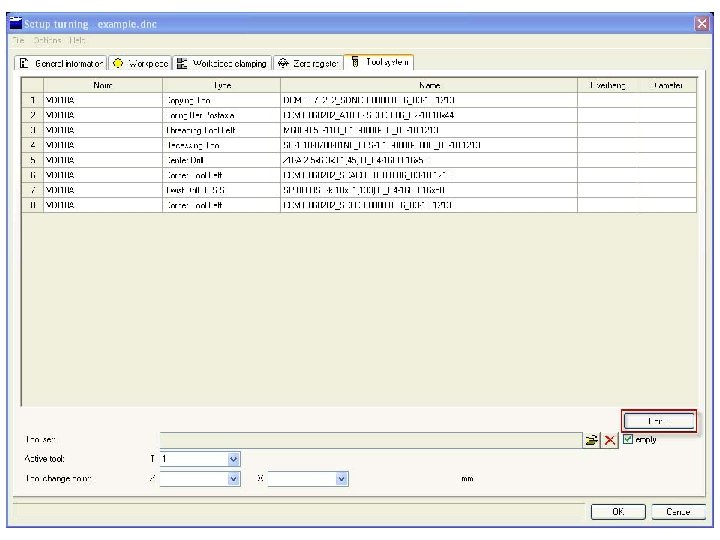Select "Corner Tool Left" cell in row 6
Viewport: 720px width, 540px height.
(221, 175)
